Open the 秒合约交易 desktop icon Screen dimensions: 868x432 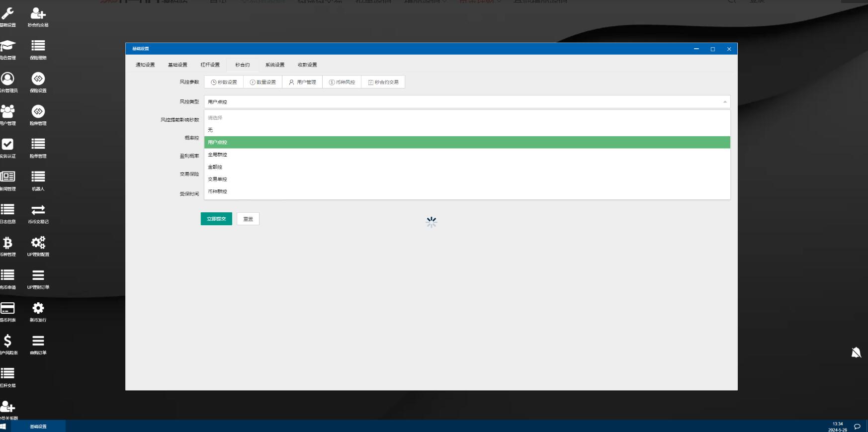[38, 16]
